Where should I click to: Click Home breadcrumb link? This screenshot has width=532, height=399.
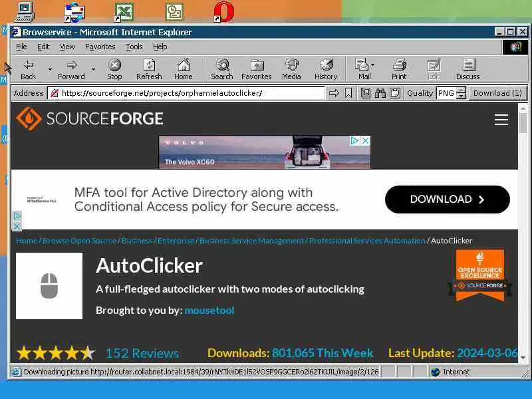click(26, 241)
